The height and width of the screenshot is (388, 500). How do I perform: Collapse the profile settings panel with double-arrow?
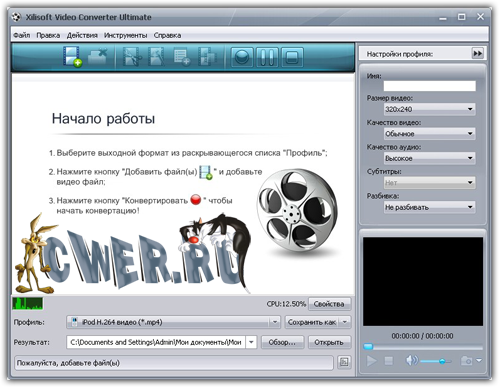477,53
